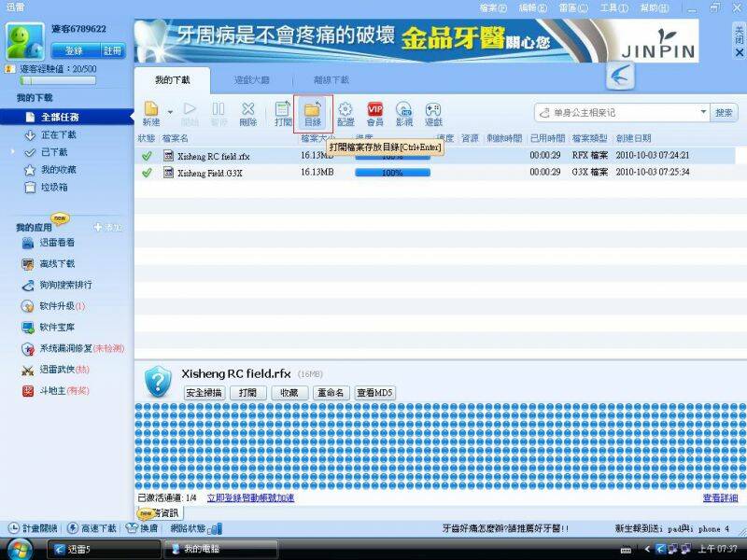Click the 刪除 delete toolbar icon

[x=247, y=114]
